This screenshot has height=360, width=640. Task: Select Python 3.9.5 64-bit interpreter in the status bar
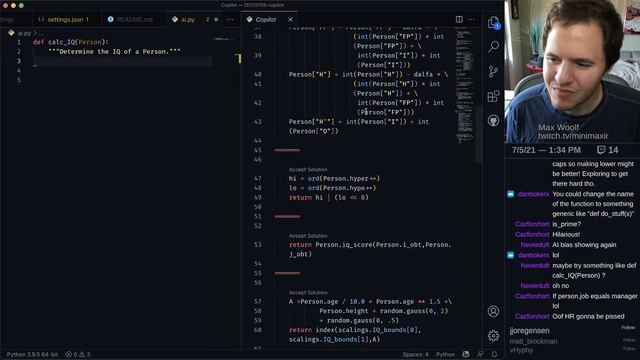click(32, 354)
